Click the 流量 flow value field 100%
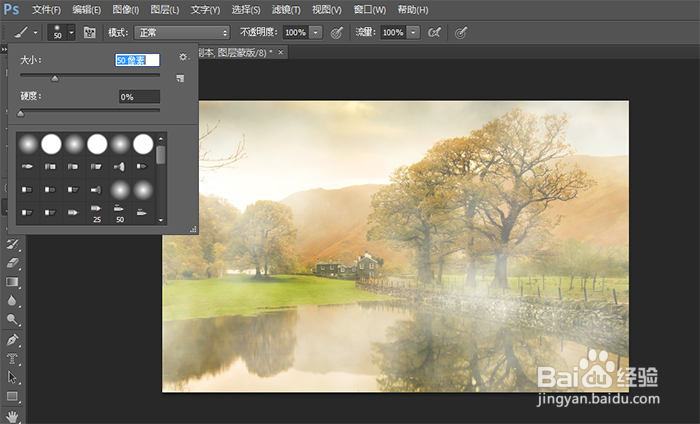Screen dimensions: 700x424 click(393, 32)
